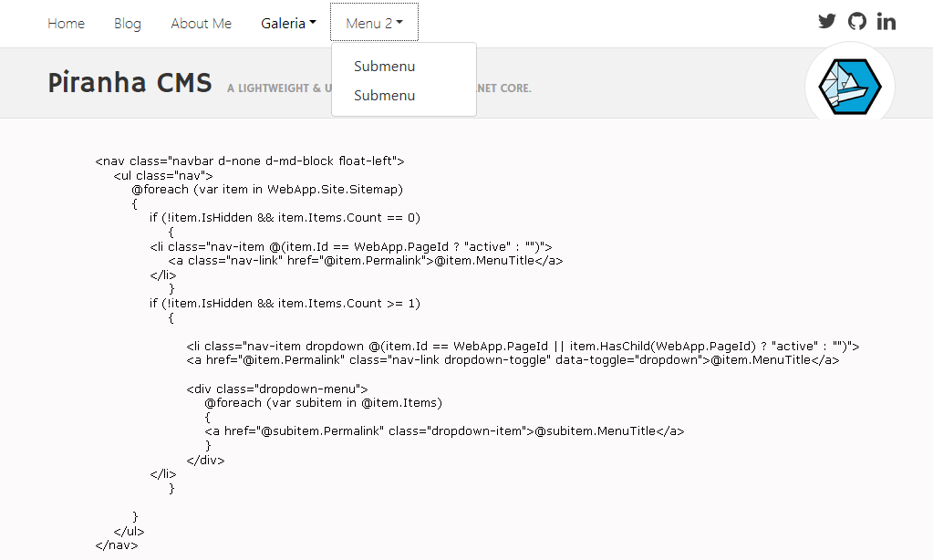Select the second Submenu entry

tap(382, 95)
